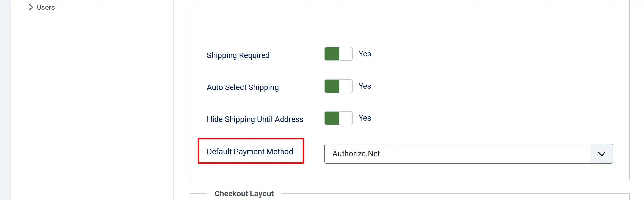Turn off Hide Shipping Until Address switch
The image size is (644, 200).
coord(338,118)
